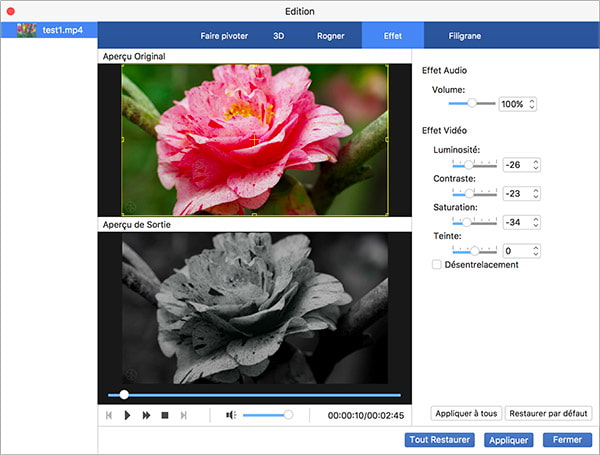
Task: Click the left middle crop handle
Action: click(122, 140)
